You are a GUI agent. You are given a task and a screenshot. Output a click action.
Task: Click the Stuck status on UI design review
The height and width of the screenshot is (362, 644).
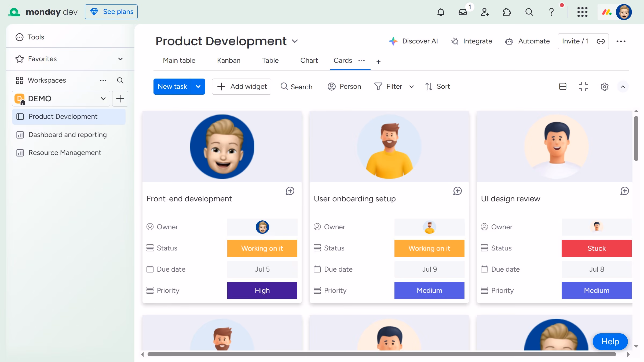pos(597,248)
